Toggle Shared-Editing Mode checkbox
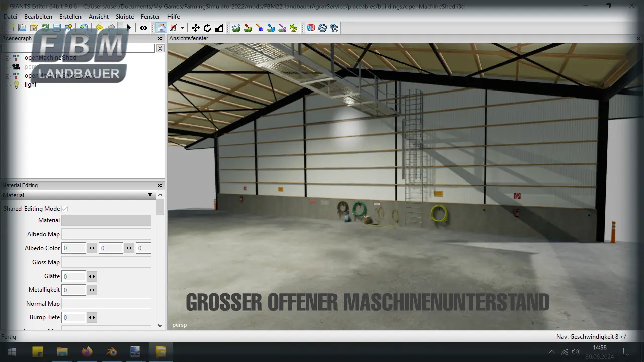 coord(65,209)
